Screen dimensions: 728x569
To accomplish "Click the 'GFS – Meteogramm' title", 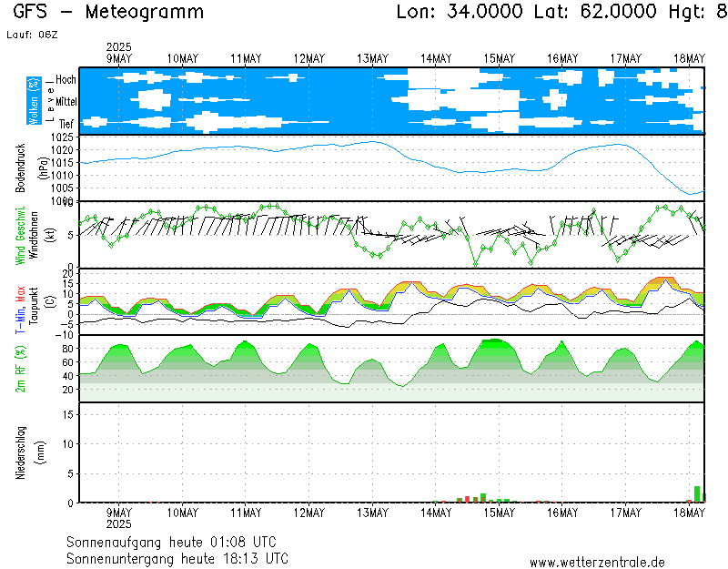I will coord(108,12).
